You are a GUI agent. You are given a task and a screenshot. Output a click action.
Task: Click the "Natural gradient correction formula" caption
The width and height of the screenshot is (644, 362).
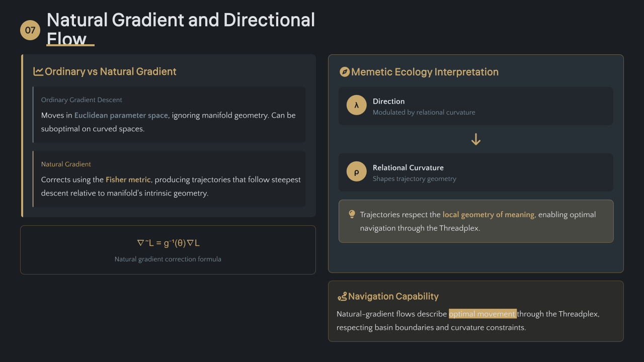click(x=168, y=259)
